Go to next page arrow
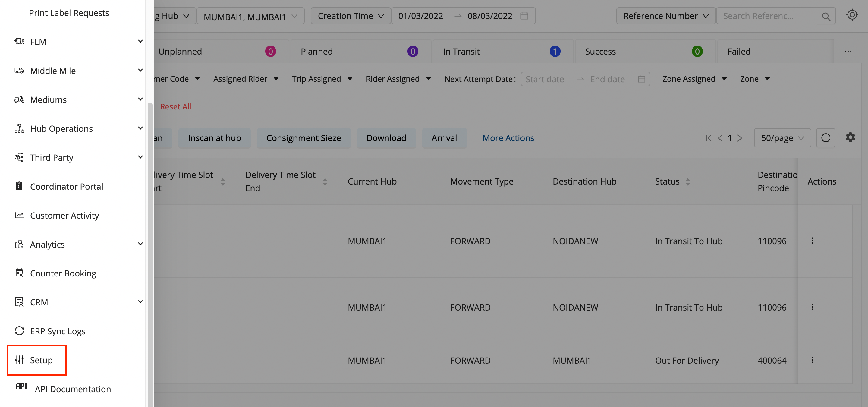Viewport: 868px width, 407px height. point(740,138)
